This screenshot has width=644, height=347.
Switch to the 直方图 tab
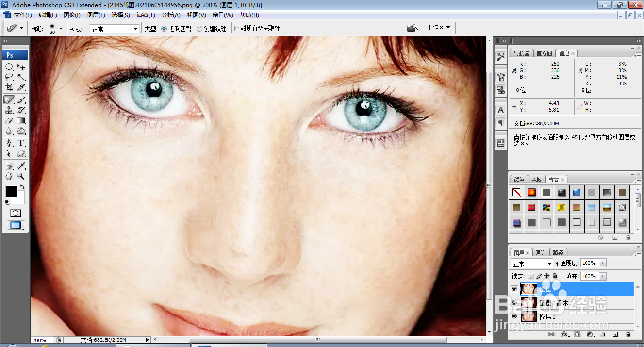tap(545, 53)
